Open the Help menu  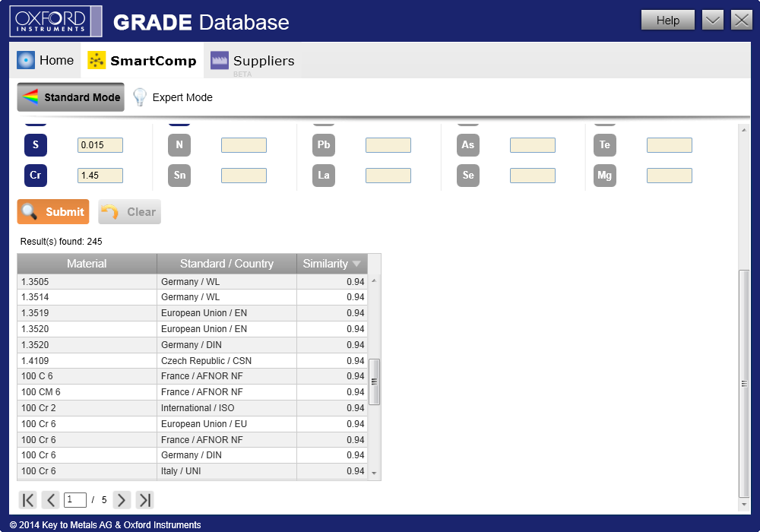(x=667, y=21)
